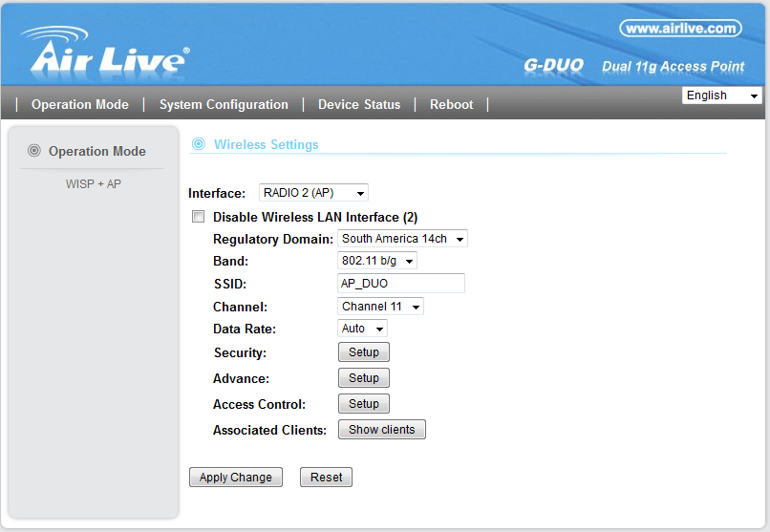Show clients for Associated Clients
770x532 pixels.
tap(381, 430)
